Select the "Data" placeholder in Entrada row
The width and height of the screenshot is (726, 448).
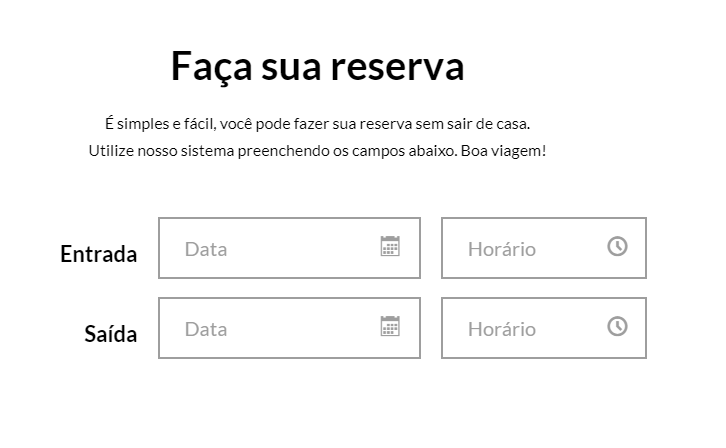206,249
